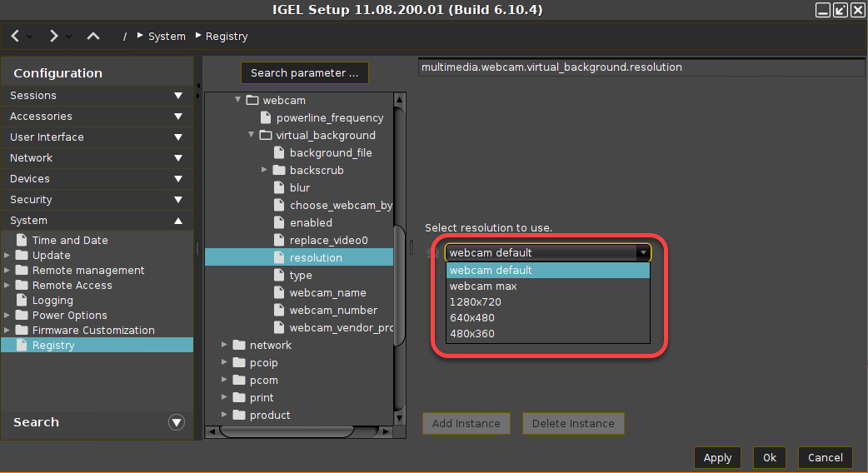Click the back navigation arrow
868x473 pixels.
pos(16,36)
